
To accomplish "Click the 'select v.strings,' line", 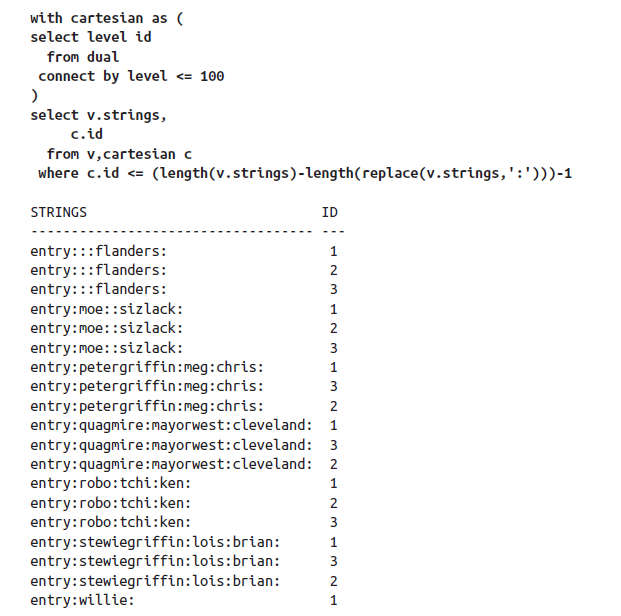I will pyautogui.click(x=98, y=115).
